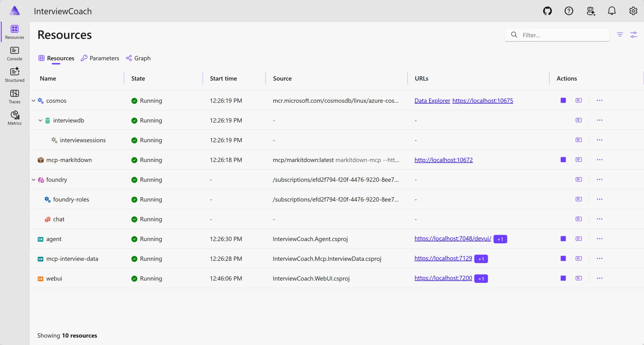This screenshot has width=644, height=345.
Task: Open the GitHub repository icon
Action: click(547, 11)
